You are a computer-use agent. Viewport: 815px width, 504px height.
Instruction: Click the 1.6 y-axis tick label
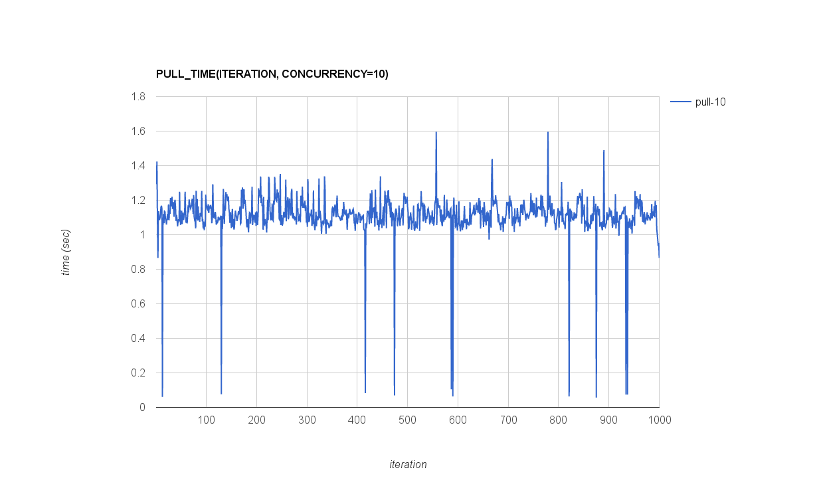tap(138, 131)
